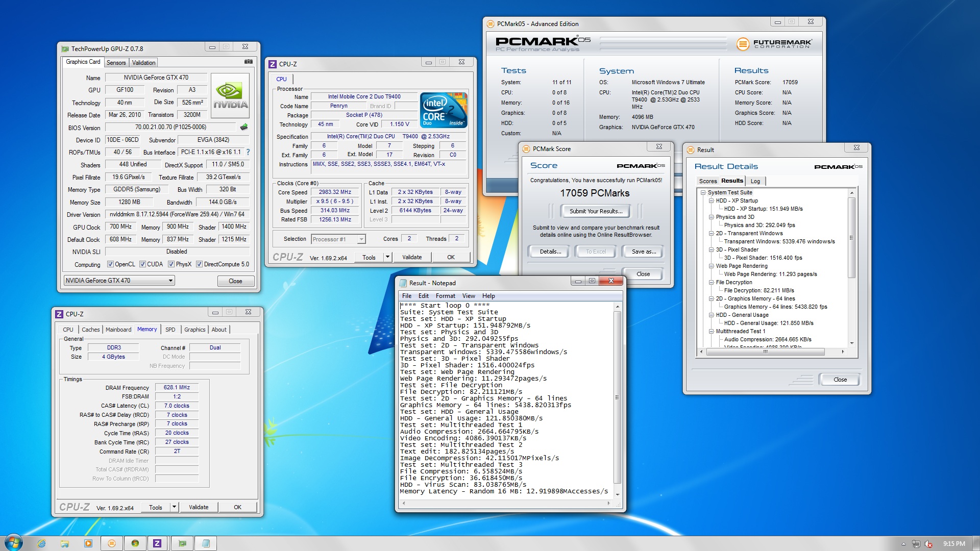Click OK in CPU-Z CPU window

tap(451, 257)
